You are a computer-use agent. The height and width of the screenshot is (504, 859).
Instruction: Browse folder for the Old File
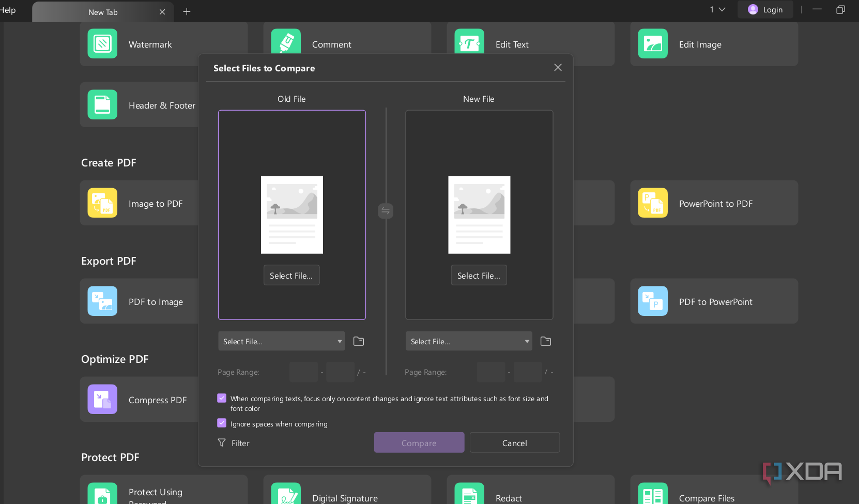coord(359,341)
